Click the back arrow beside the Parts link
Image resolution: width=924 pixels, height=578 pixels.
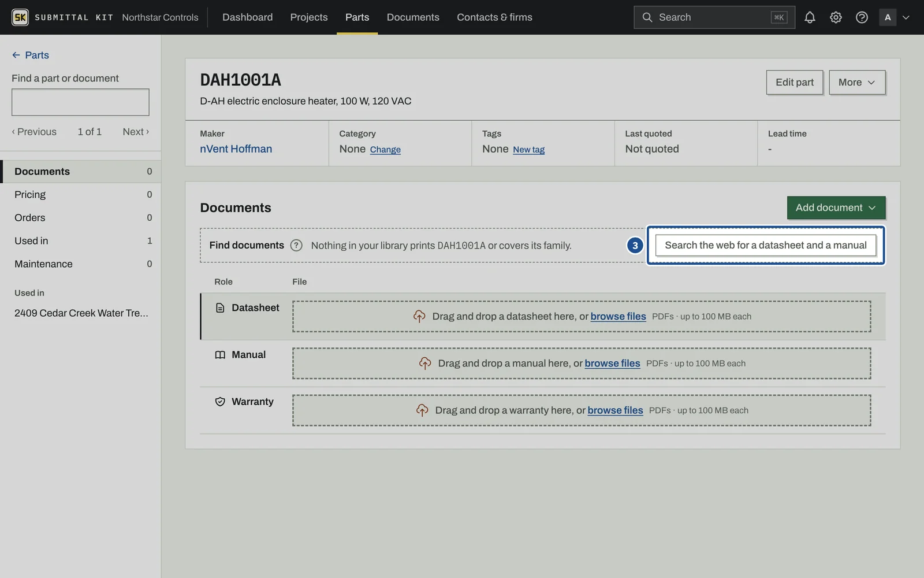[x=16, y=55]
